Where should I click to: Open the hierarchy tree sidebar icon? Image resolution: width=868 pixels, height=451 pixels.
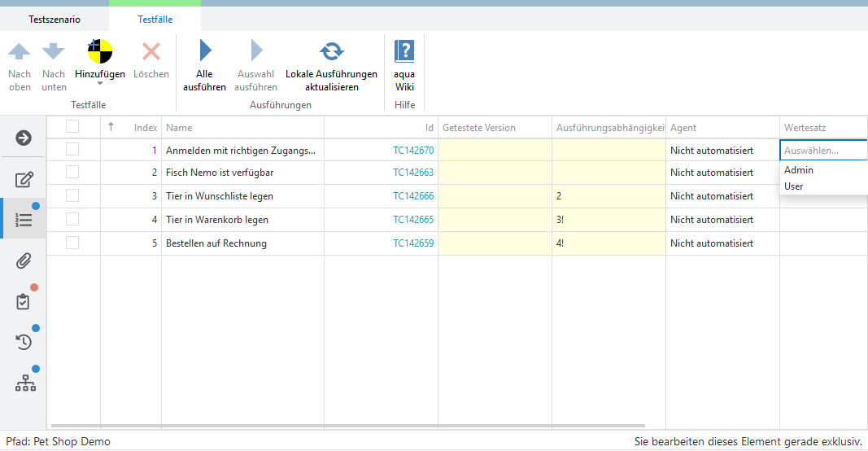pyautogui.click(x=25, y=383)
